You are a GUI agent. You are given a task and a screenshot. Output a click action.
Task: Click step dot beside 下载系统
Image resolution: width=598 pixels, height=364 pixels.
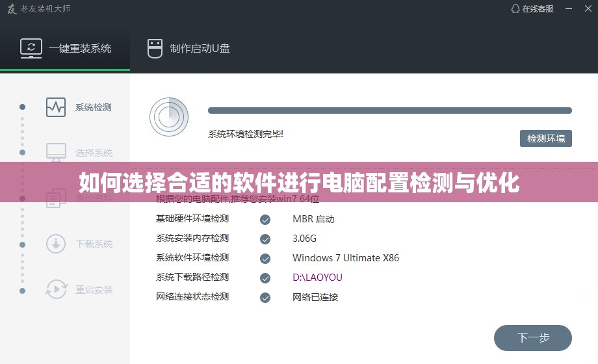click(x=23, y=244)
